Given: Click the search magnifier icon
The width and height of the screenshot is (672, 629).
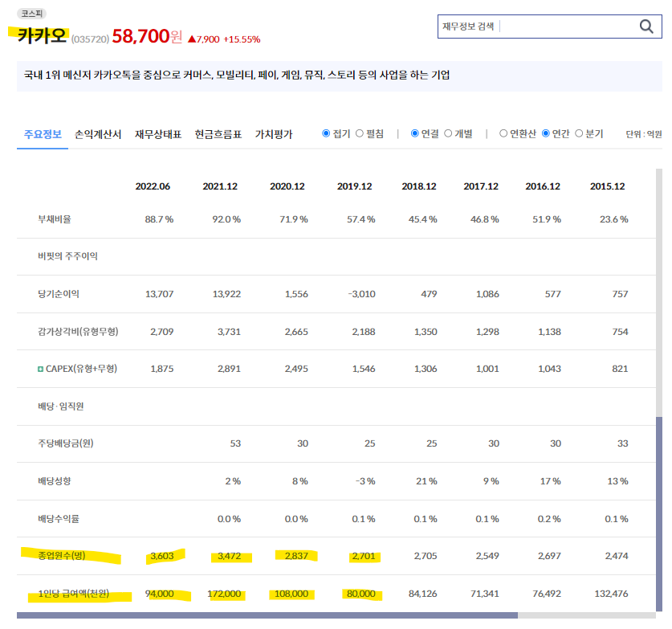Looking at the screenshot, I should click(647, 26).
